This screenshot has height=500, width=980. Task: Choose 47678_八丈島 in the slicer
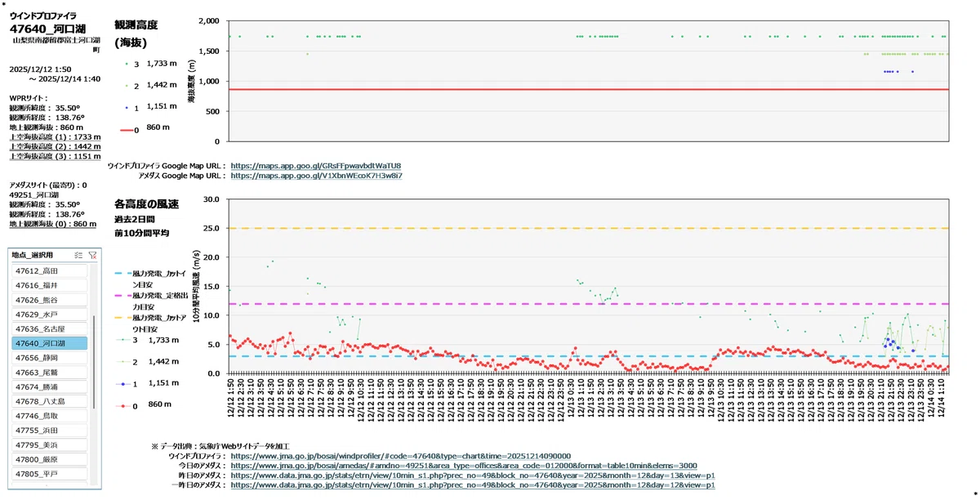(x=50, y=402)
